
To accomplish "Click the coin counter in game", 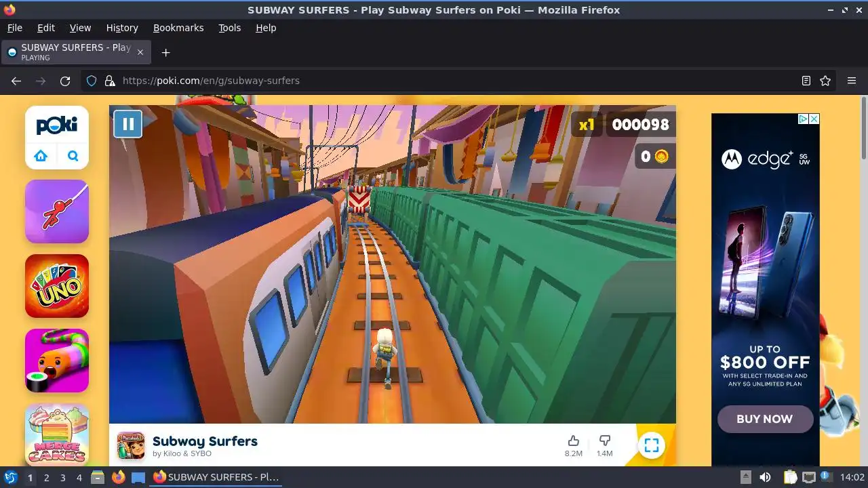I will [x=655, y=157].
